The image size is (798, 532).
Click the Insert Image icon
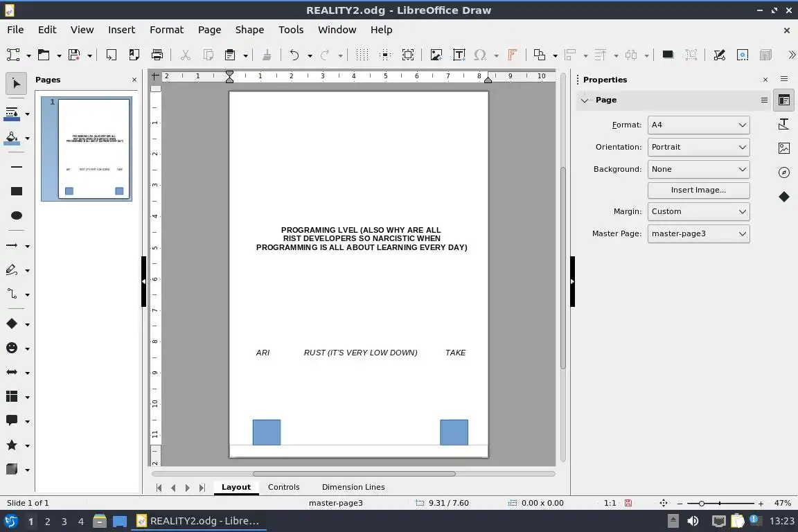436,55
